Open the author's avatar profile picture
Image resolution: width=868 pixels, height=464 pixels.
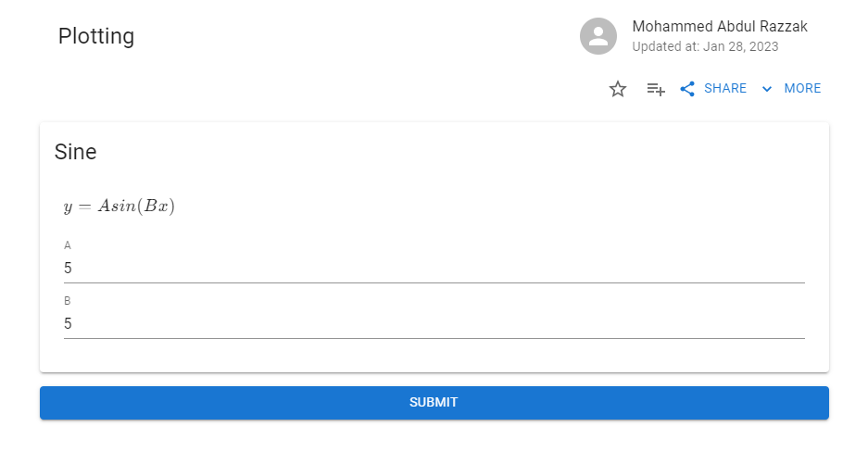(598, 36)
